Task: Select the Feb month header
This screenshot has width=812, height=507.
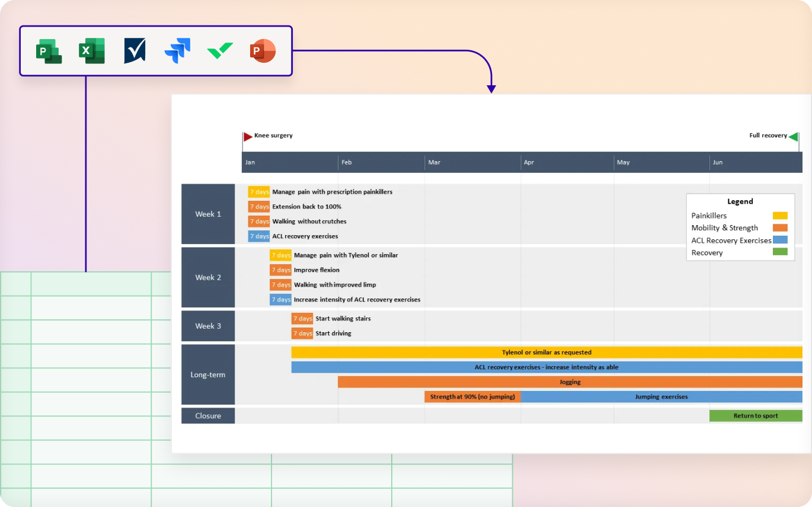Action: (x=381, y=162)
